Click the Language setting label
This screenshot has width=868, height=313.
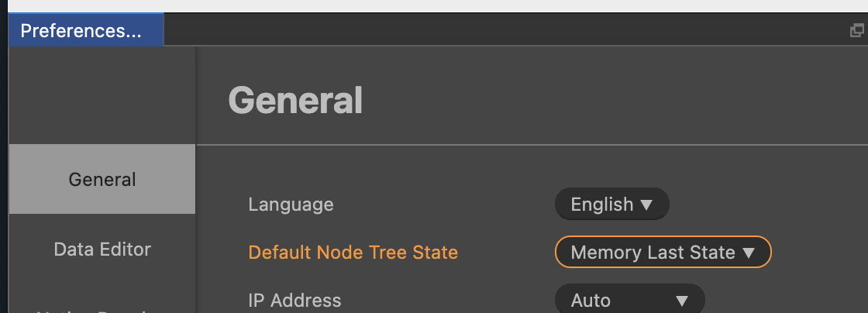click(x=291, y=205)
